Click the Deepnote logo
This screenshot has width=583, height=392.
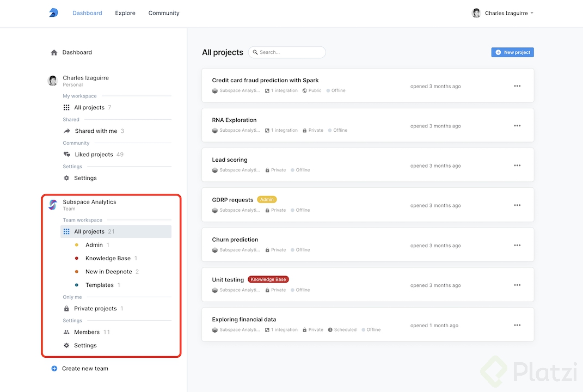(53, 13)
